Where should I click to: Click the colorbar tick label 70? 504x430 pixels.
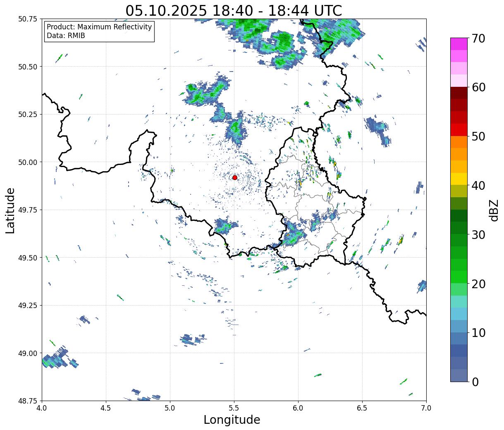pos(478,38)
